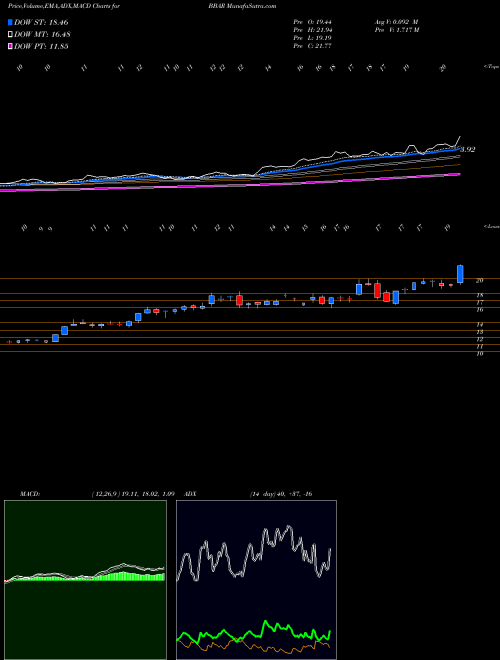Screen dimensions: 500x660
Task: Click the MACD '(12,26,9) 19.11, 18.02, 1.09' values
Action: coord(133,494)
